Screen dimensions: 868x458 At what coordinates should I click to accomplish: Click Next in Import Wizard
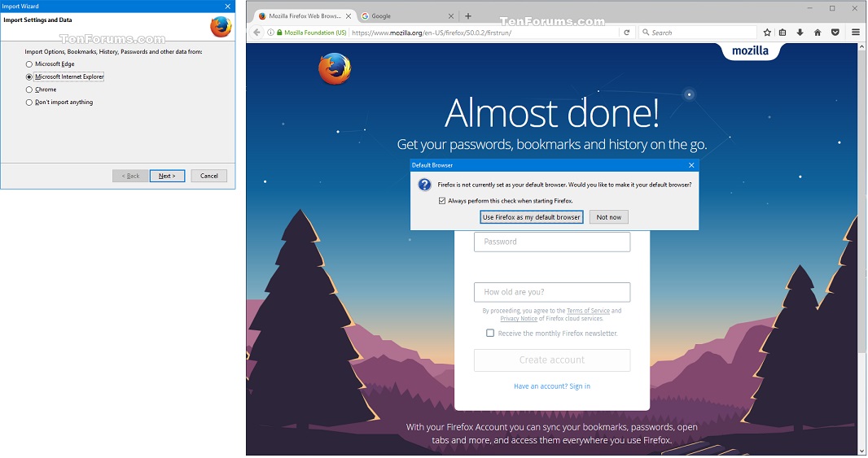tap(167, 176)
